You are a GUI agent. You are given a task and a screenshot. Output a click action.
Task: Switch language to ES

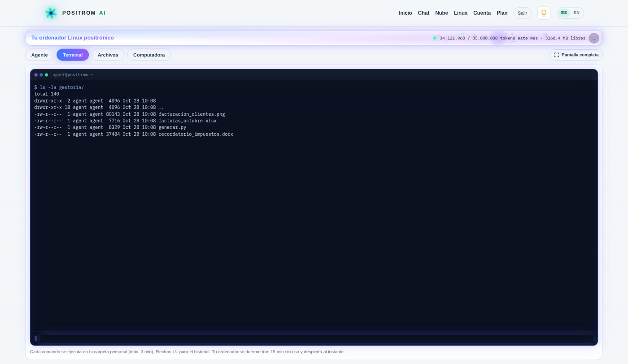[564, 13]
